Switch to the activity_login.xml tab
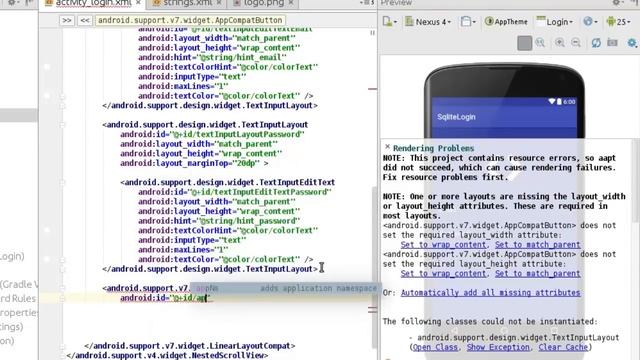The height and width of the screenshot is (360, 640). coord(93,3)
